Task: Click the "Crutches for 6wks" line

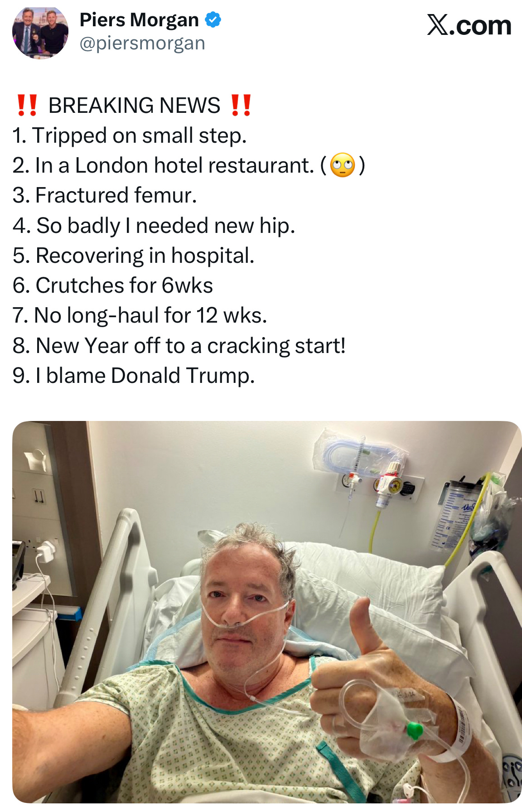Action: (113, 285)
